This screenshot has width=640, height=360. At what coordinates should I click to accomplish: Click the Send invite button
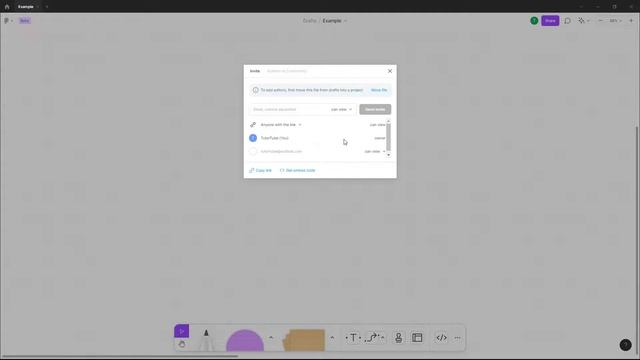[x=375, y=109]
